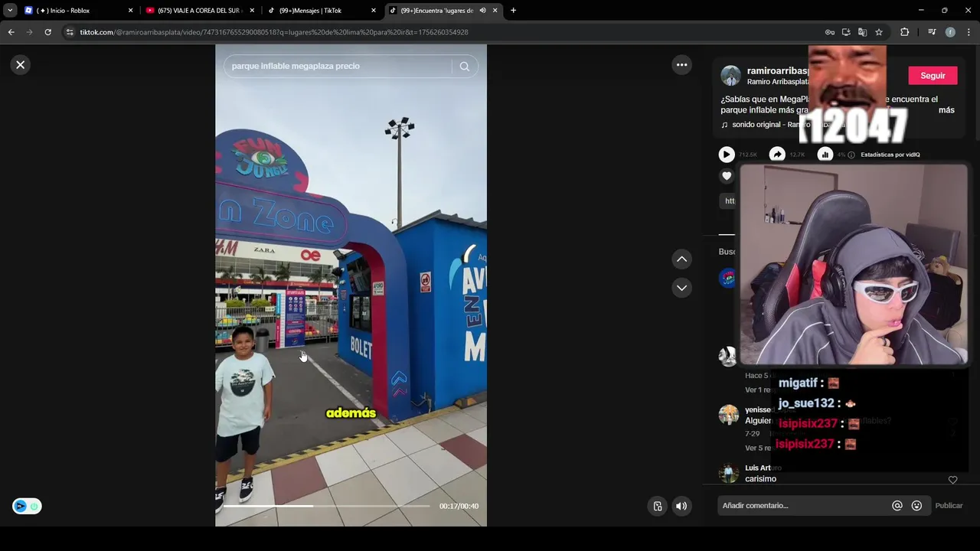Open the tab search dropdown arrow
This screenshot has width=980, height=551.
click(x=10, y=11)
